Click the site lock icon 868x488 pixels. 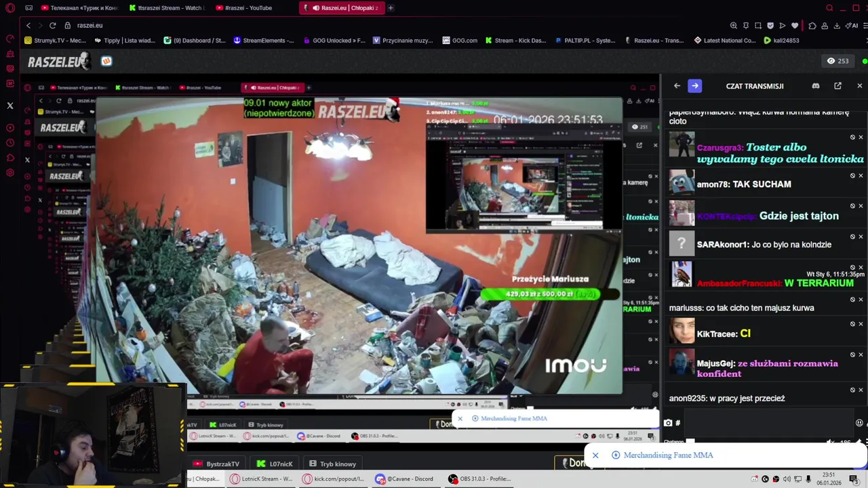[67, 25]
